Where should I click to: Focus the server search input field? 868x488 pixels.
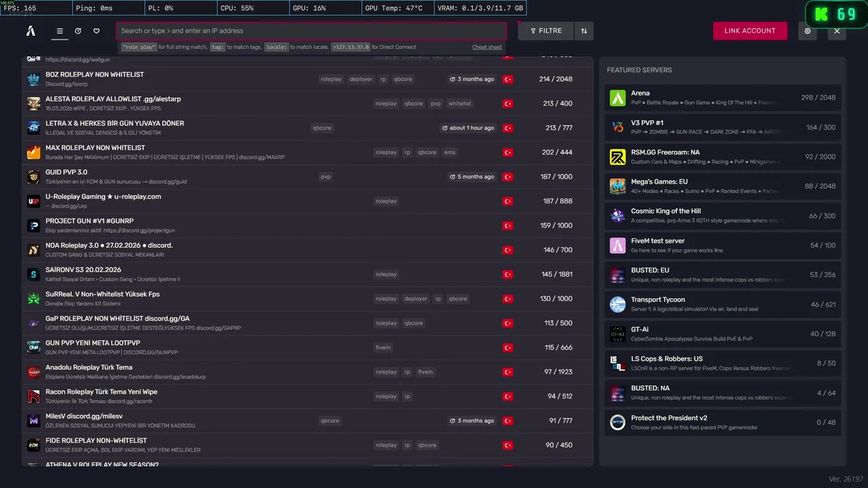pyautogui.click(x=311, y=30)
